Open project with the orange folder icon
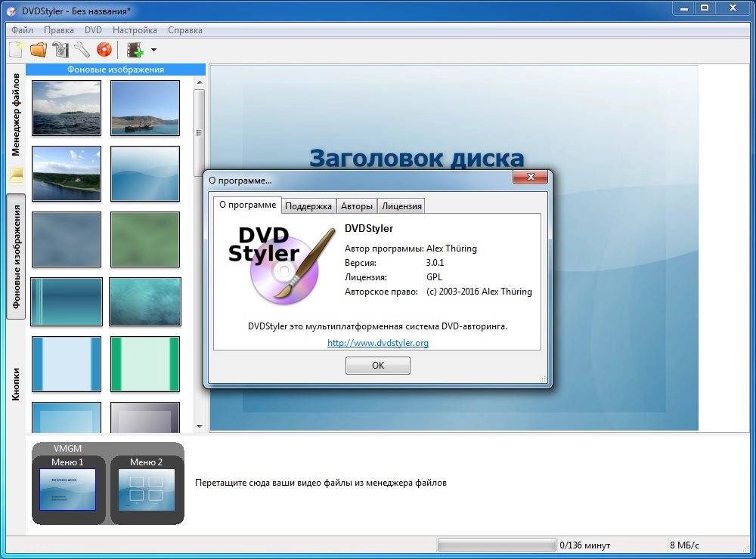The height and width of the screenshot is (559, 756). click(38, 50)
